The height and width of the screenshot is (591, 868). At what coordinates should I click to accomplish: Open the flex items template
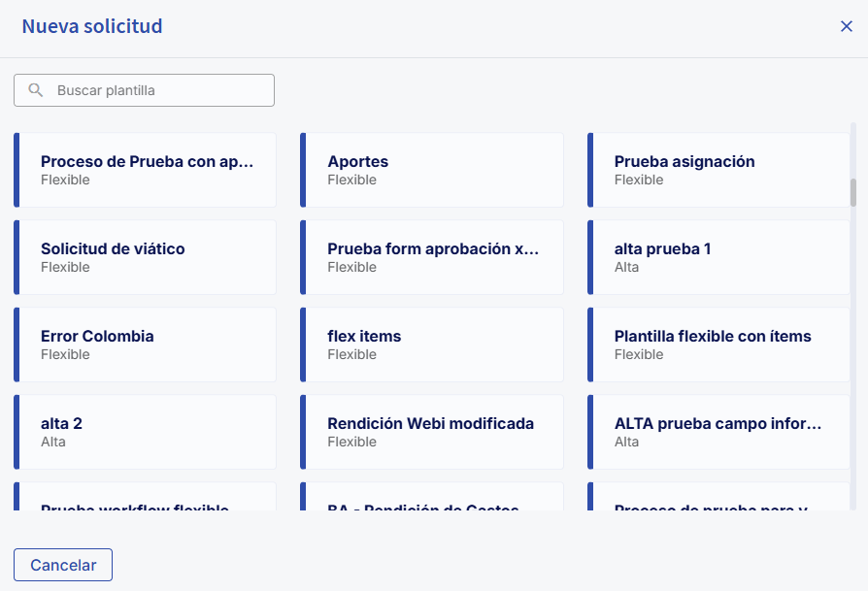coord(433,345)
